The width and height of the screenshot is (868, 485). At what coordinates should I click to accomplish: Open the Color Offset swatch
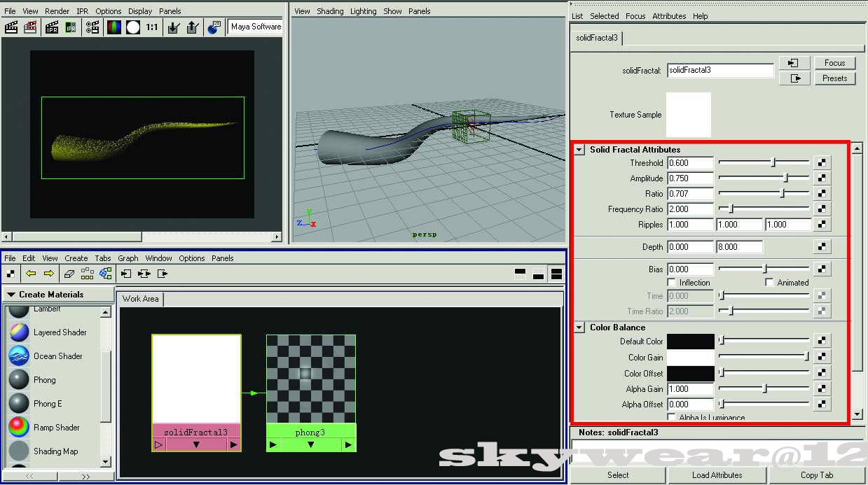[x=691, y=374]
